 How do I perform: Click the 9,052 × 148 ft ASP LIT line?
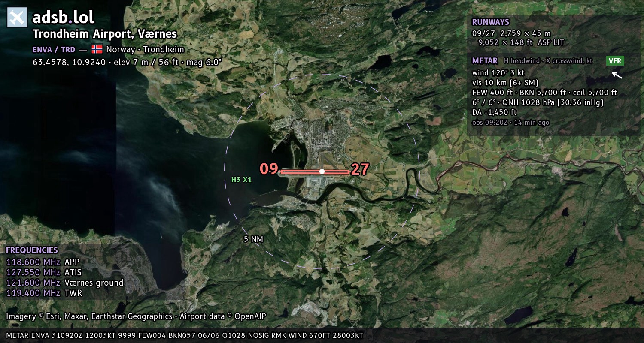point(521,42)
